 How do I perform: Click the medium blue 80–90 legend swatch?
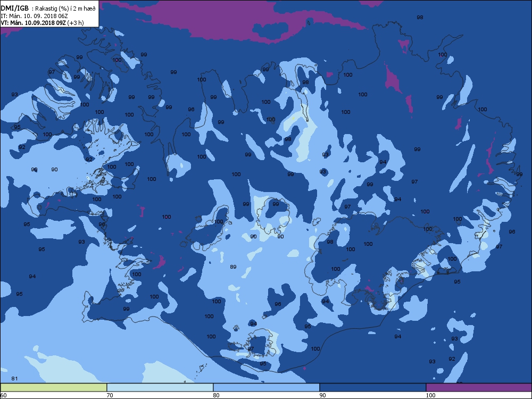(267, 387)
